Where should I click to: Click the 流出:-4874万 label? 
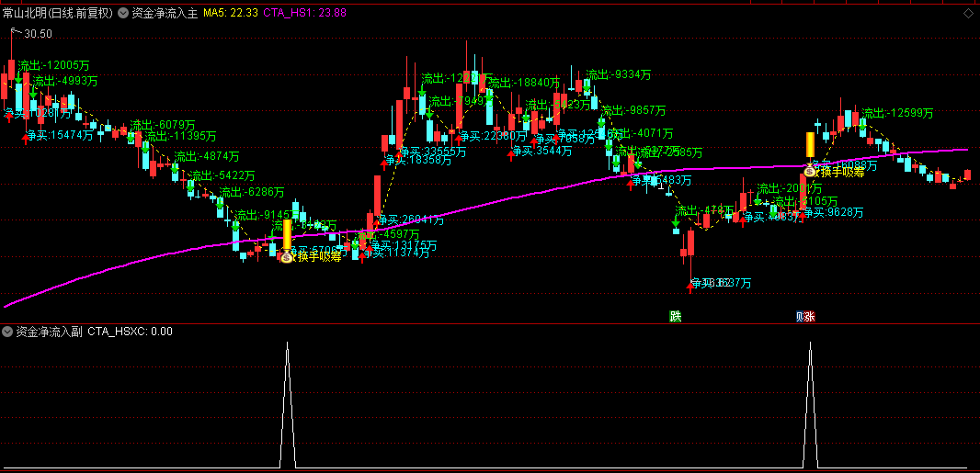207,156
